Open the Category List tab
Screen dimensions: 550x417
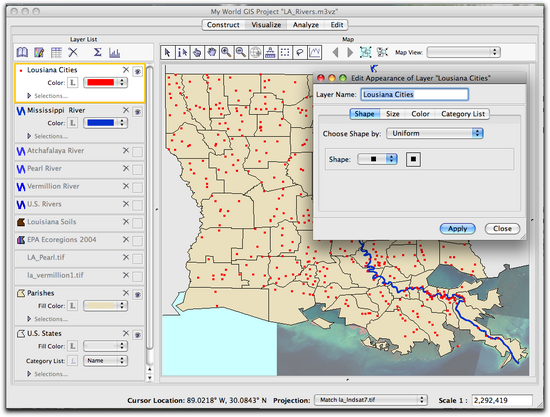463,114
